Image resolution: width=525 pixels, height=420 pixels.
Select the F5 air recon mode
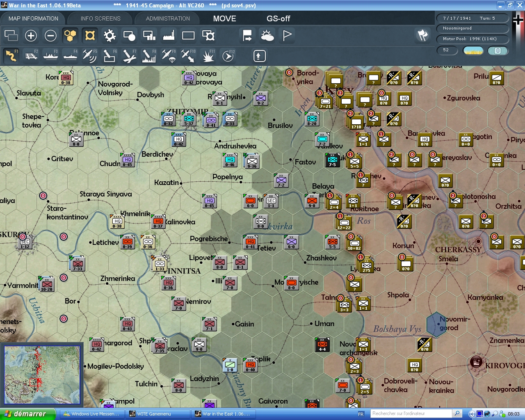coord(89,56)
